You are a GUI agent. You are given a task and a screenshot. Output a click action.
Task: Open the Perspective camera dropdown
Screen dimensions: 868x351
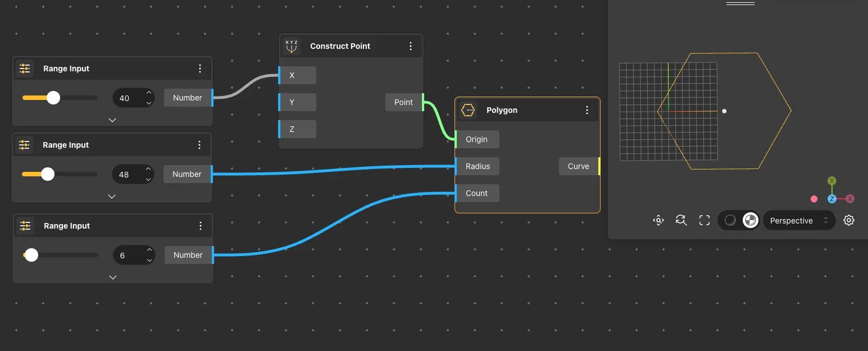coord(799,221)
